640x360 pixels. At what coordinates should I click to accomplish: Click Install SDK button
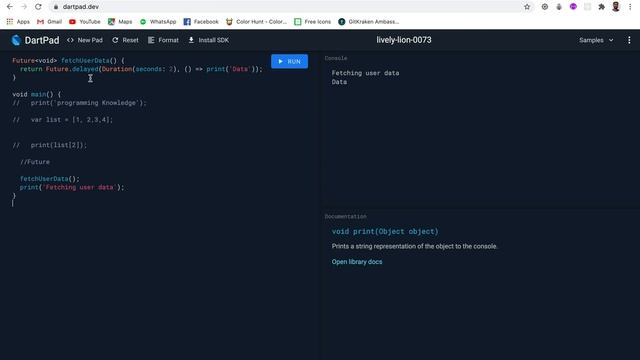pyautogui.click(x=209, y=40)
